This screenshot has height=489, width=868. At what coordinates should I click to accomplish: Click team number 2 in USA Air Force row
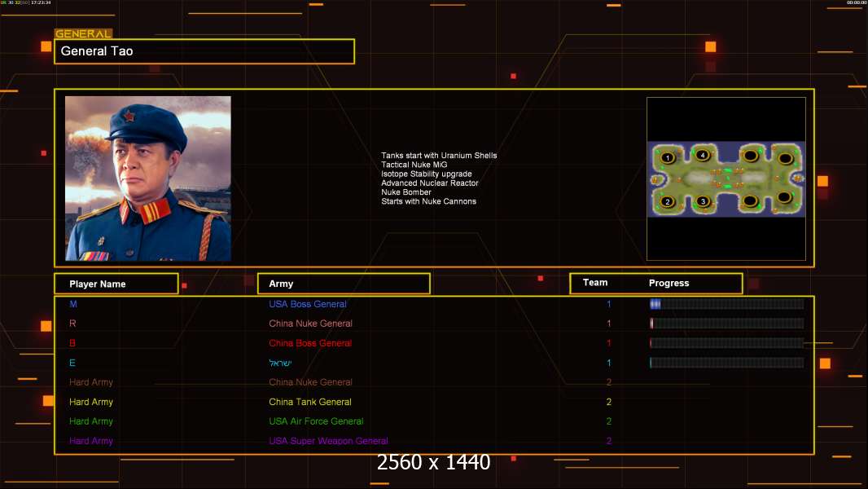point(609,421)
